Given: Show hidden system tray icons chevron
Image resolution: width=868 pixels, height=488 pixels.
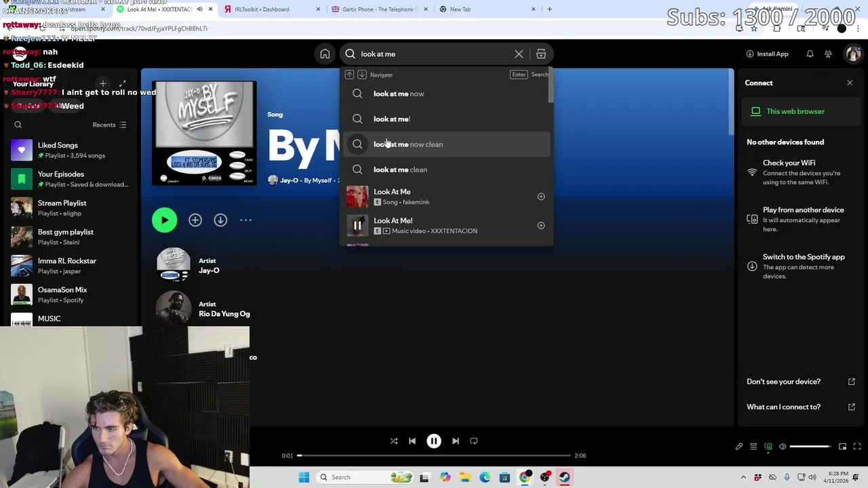Looking at the screenshot, I should pyautogui.click(x=743, y=477).
